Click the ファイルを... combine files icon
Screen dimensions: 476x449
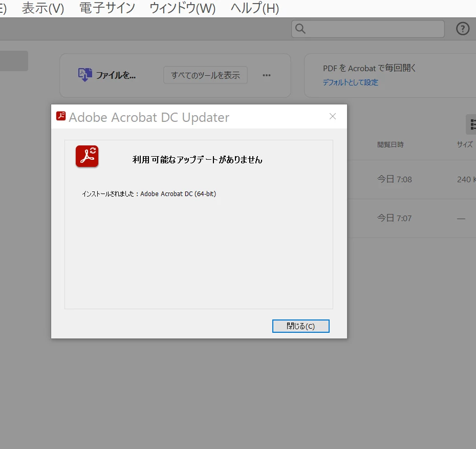[x=85, y=75]
